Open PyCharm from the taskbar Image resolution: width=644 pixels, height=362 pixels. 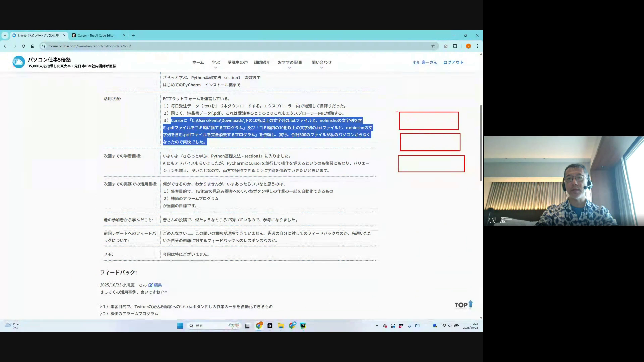(x=303, y=326)
